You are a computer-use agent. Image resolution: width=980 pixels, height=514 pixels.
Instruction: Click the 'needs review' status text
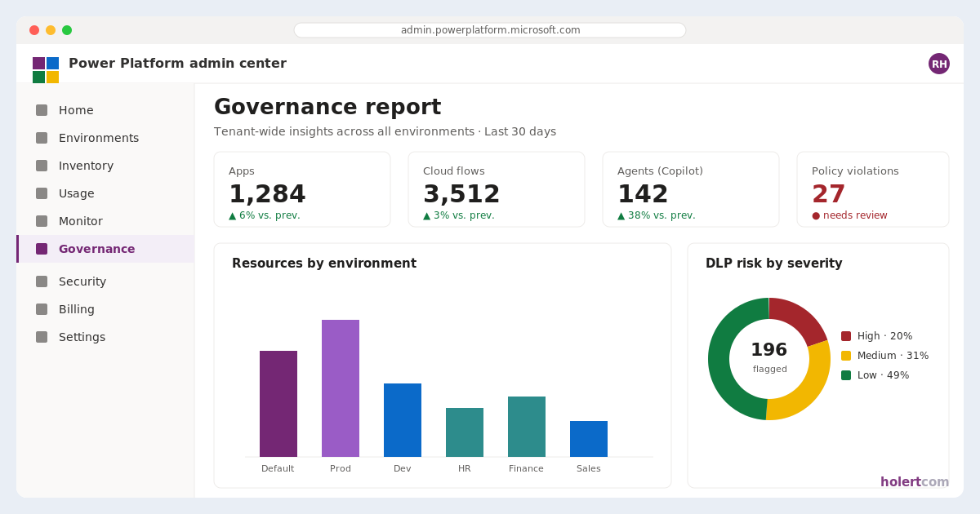pyautogui.click(x=855, y=215)
